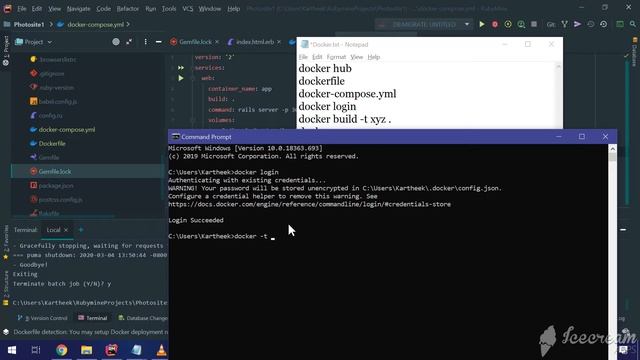640x360 pixels.
Task: Add new terminal session with plus icon
Action: (81, 230)
